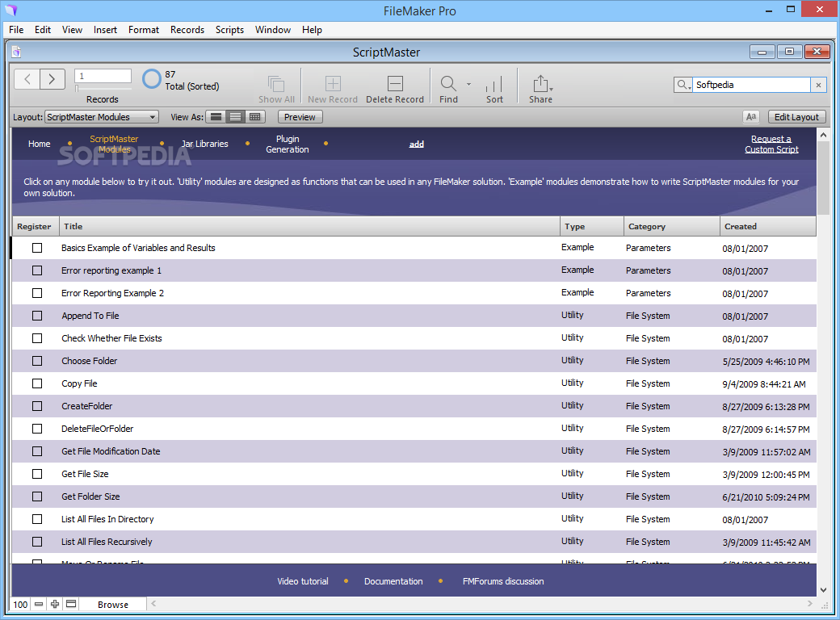Open the Layout ScriptMaster Modules dropdown
Viewport: 840px width, 620px height.
click(102, 117)
